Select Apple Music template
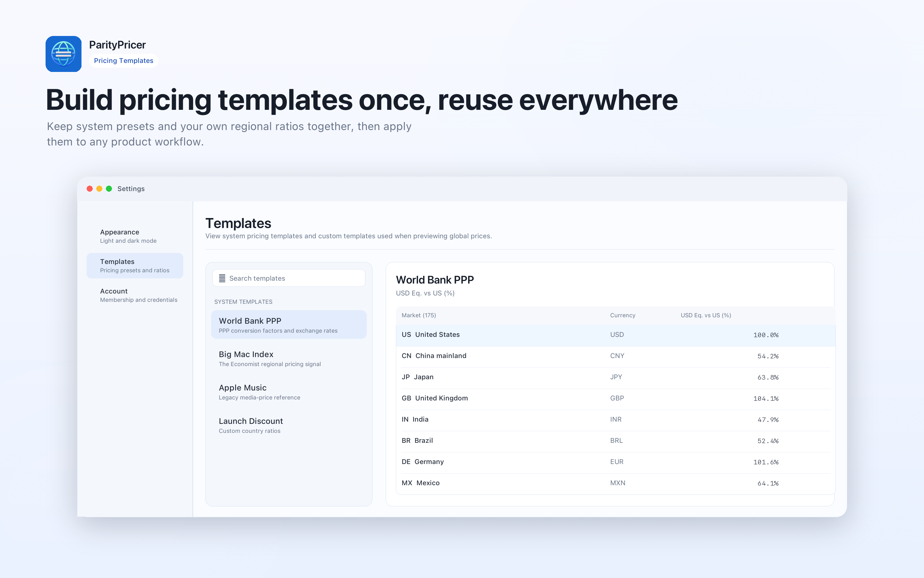 pyautogui.click(x=289, y=391)
